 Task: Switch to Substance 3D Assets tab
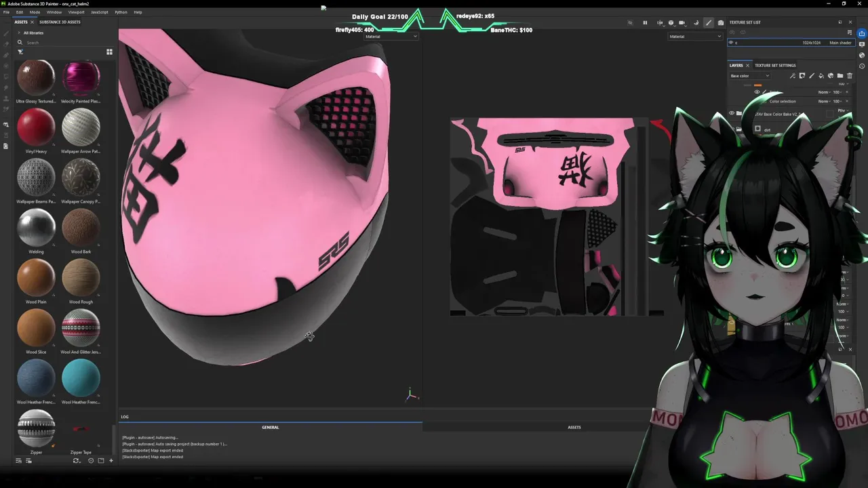[x=60, y=22]
